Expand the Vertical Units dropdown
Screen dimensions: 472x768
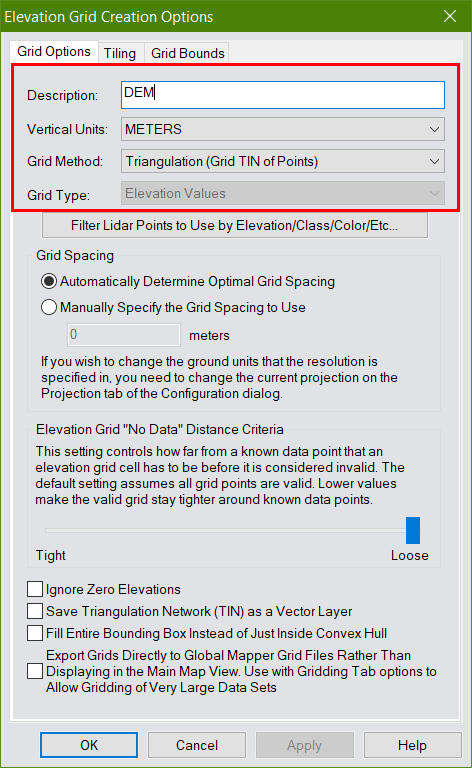[x=283, y=129]
